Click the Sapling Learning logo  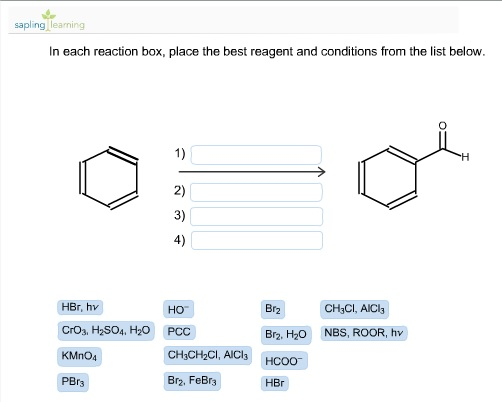[49, 20]
